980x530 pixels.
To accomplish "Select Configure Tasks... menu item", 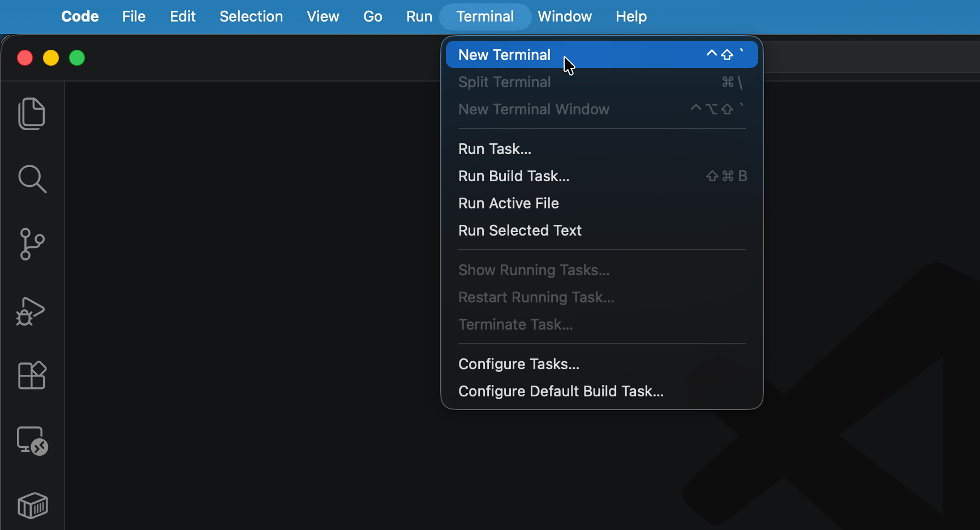I will pos(602,364).
